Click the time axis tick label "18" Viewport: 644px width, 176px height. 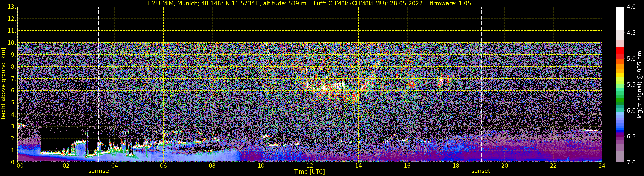click(456, 166)
